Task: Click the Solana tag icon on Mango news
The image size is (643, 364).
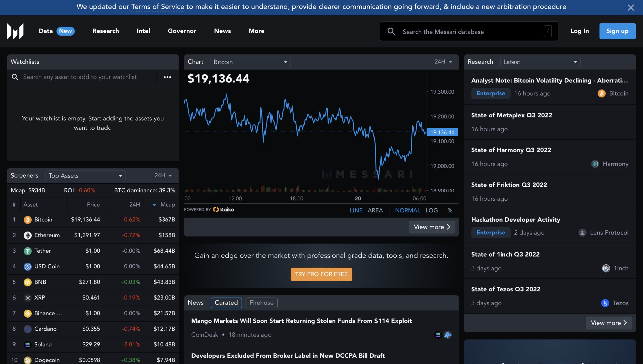Action: pos(438,335)
